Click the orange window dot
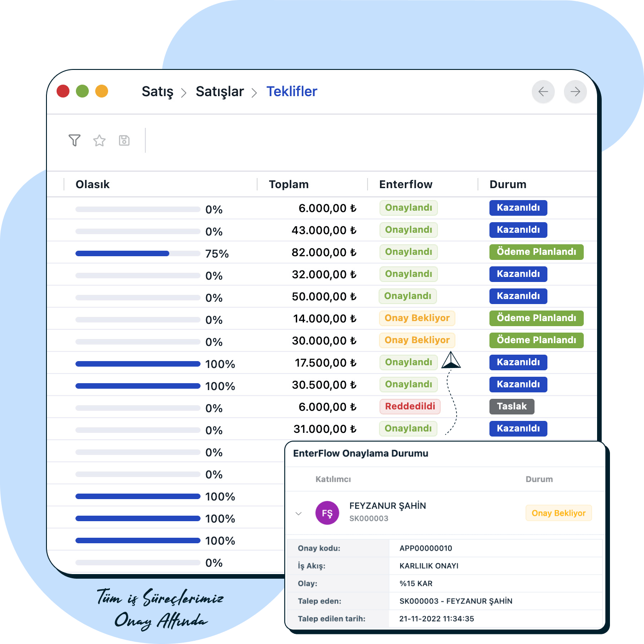The image size is (644, 644). pos(102,91)
